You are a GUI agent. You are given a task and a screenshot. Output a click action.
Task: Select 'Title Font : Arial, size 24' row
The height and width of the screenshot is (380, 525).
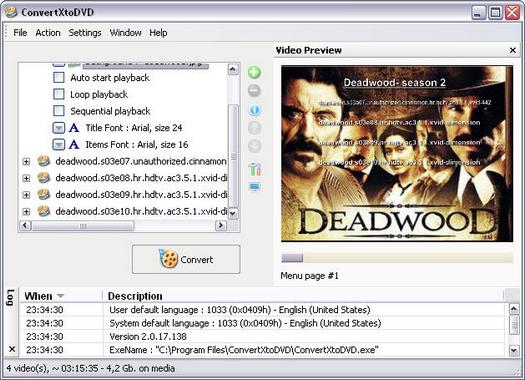tap(134, 128)
